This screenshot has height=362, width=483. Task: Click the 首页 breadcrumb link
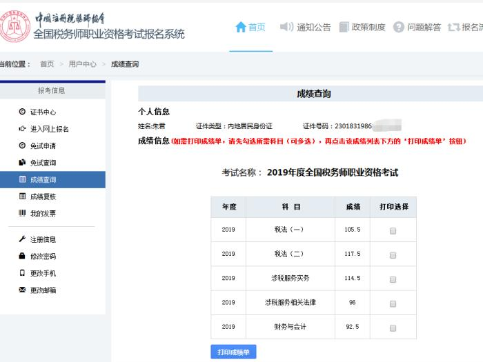click(47, 64)
